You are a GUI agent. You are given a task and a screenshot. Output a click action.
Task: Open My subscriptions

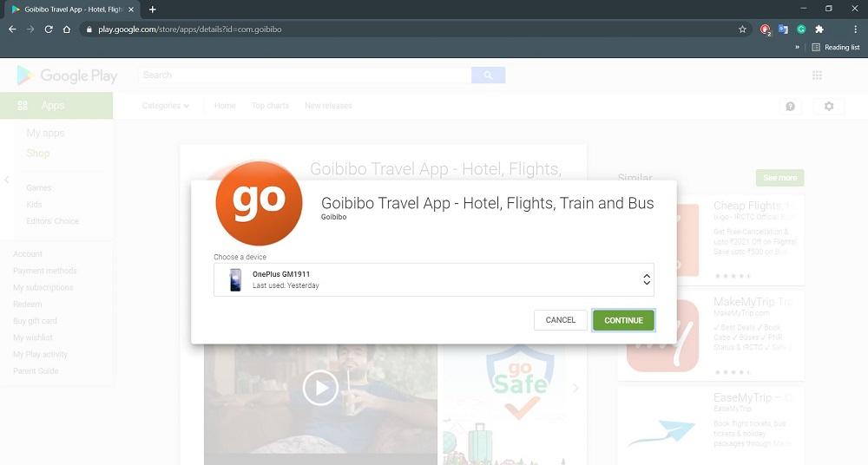[43, 287]
